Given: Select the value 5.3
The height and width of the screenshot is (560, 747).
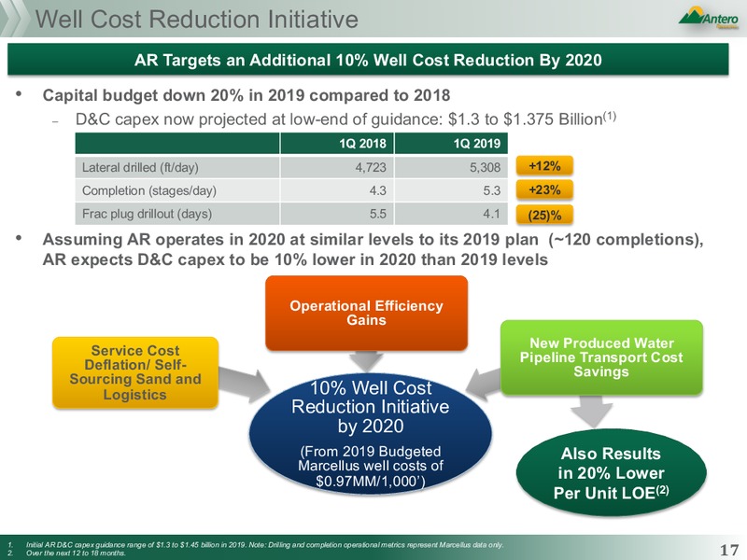Looking at the screenshot, I should click(x=492, y=190).
